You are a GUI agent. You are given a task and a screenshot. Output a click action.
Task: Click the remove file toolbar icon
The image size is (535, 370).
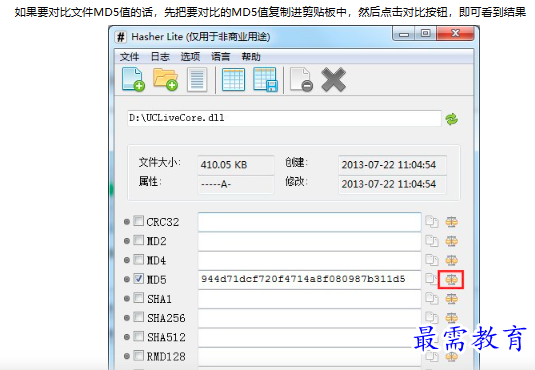point(301,80)
